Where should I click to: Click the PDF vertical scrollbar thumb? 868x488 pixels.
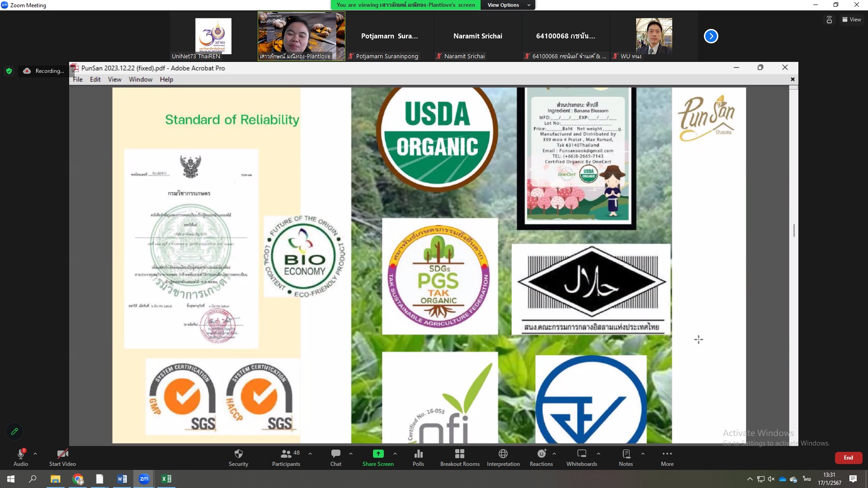tap(794, 230)
